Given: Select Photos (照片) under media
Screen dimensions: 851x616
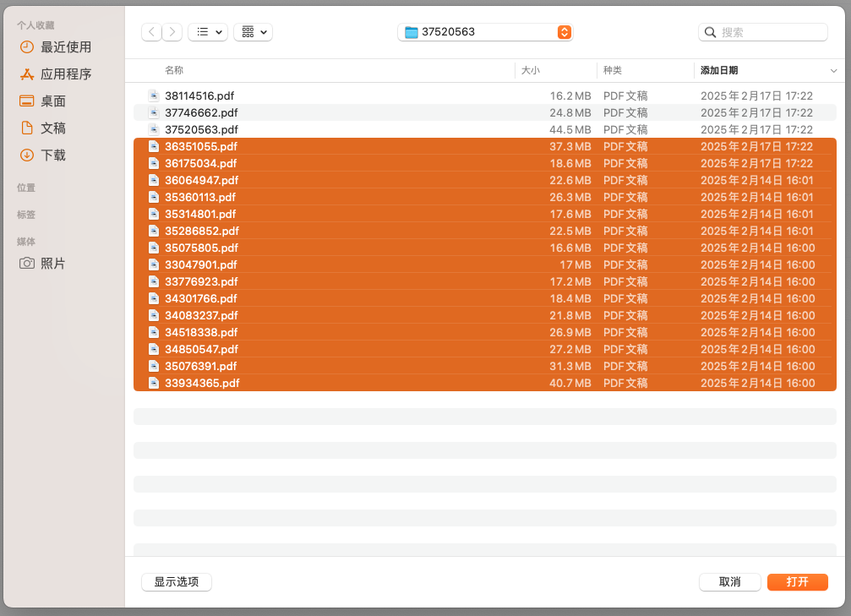Looking at the screenshot, I should 52,264.
